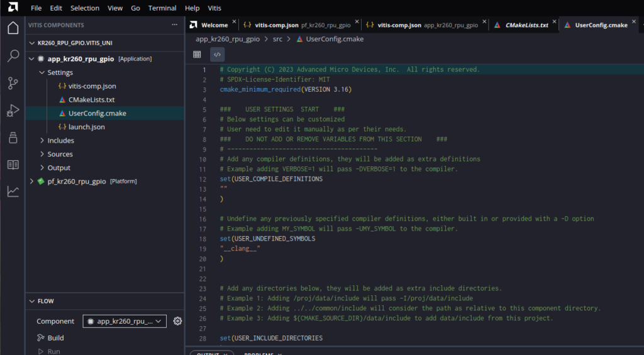Collapse the KR260_RPU_GPIO.VITIS_UNI workspace section

click(x=32, y=43)
